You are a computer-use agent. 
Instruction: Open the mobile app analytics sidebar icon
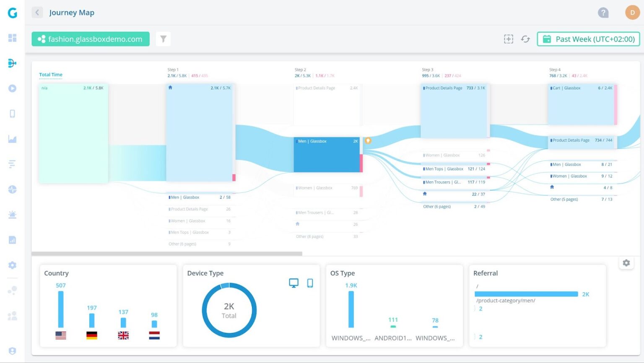[x=13, y=114]
